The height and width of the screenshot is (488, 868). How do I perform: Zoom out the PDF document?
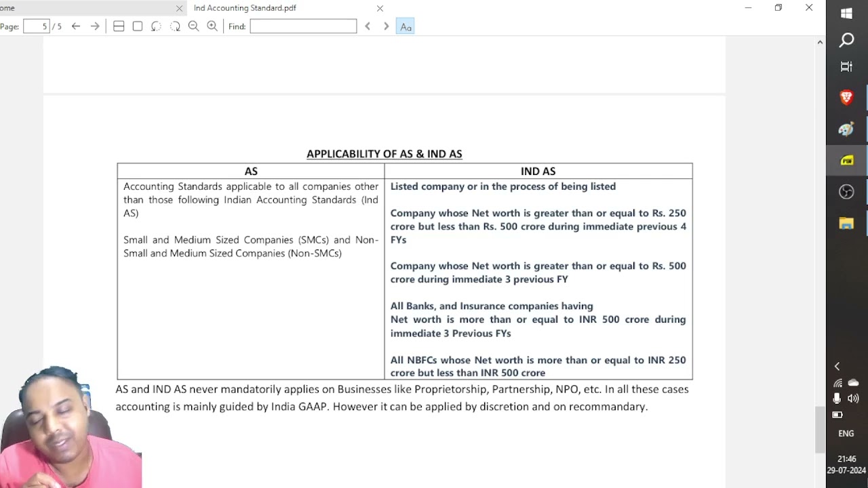pyautogui.click(x=193, y=26)
